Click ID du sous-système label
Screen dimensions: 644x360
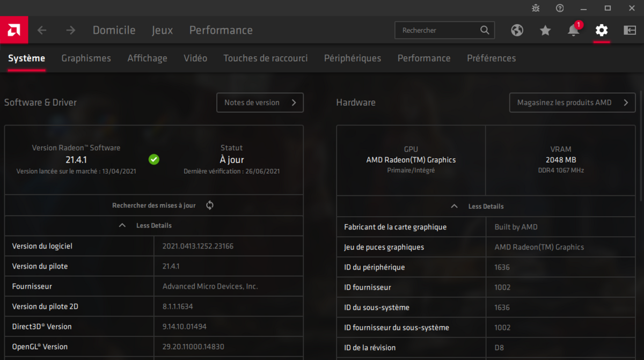[377, 307]
